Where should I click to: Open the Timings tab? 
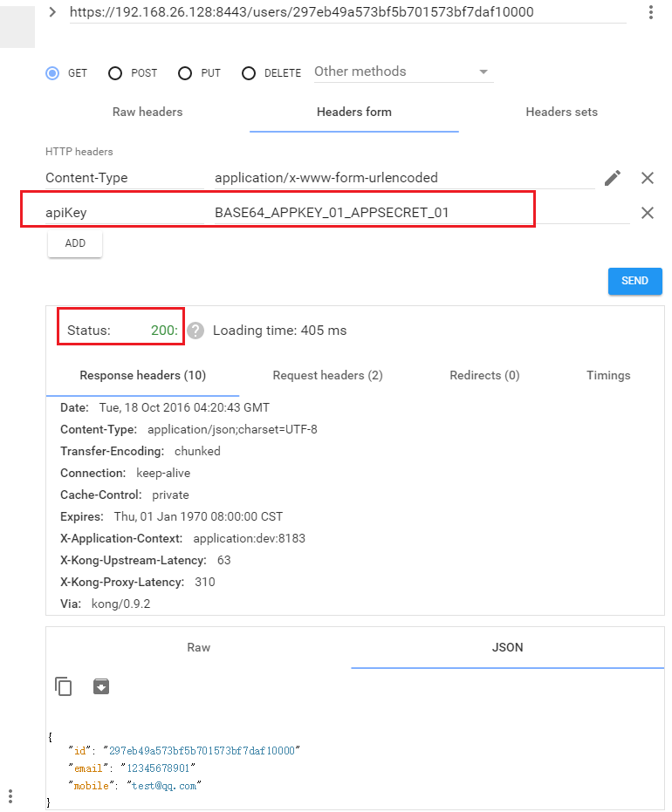tap(608, 375)
